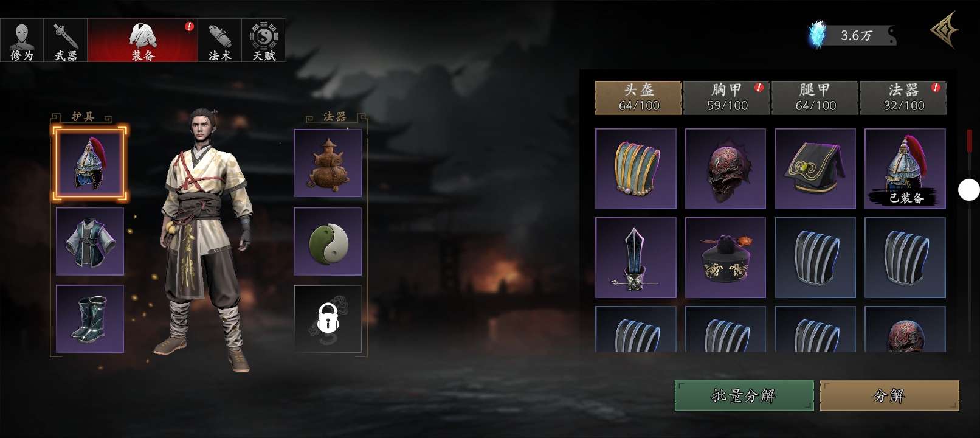Click the golden back arrow icon
This screenshot has width=980, height=438.
coord(945,30)
